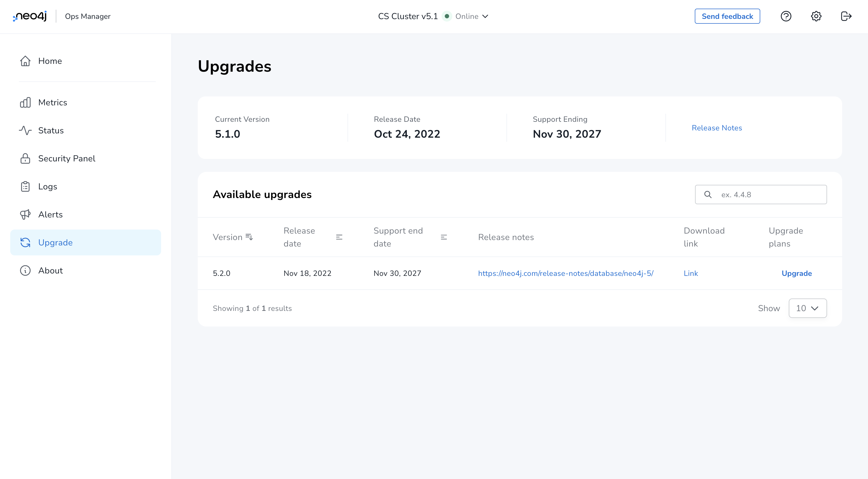Click the download Link for 5.2.0
Screen dimensions: 868x479
click(691, 273)
